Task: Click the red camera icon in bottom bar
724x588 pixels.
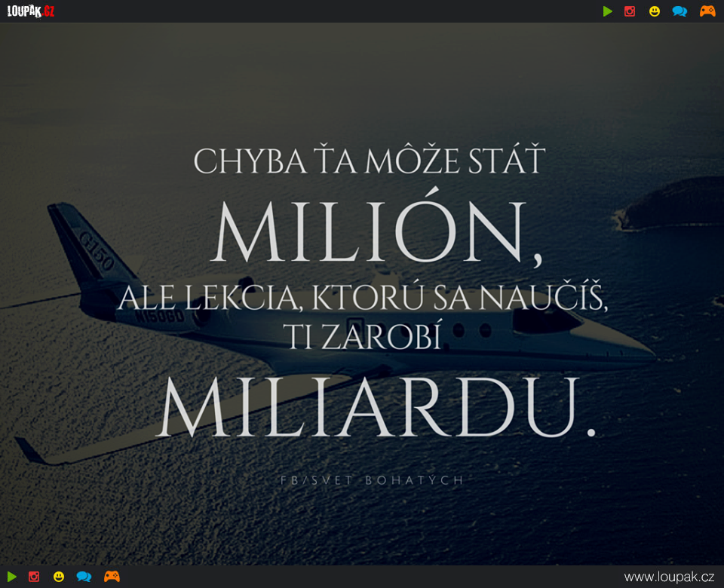Action: [34, 577]
